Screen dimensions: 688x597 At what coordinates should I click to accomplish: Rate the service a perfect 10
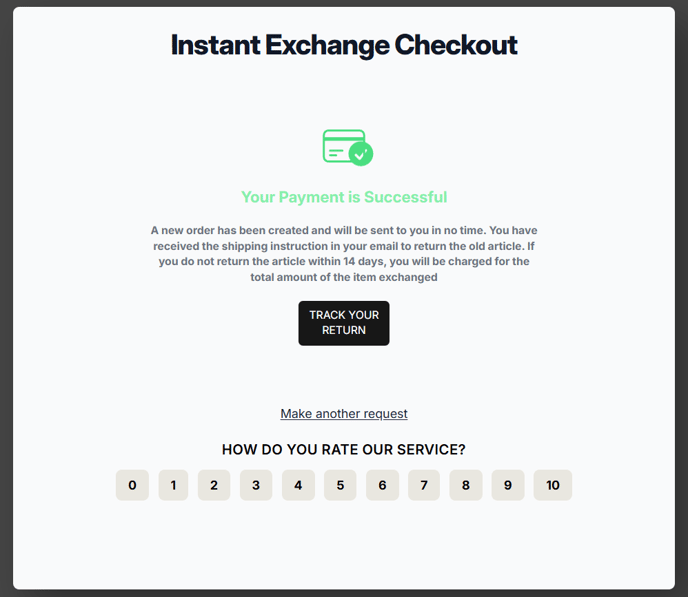tap(552, 485)
